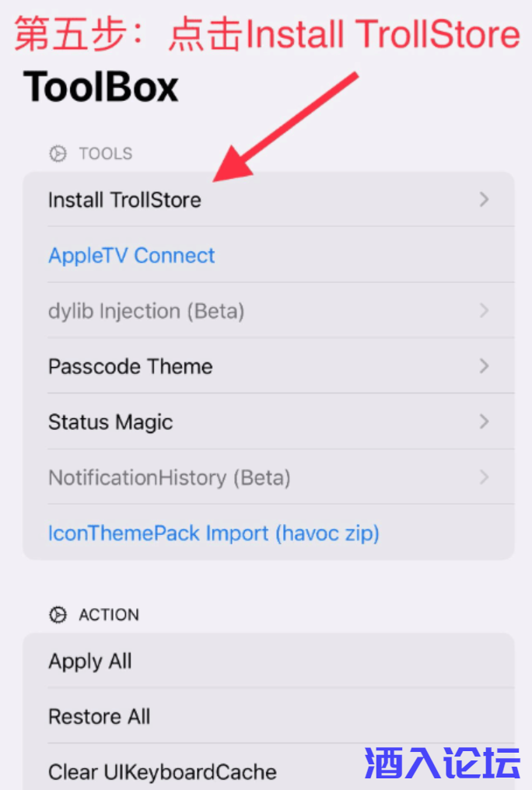Open dylib Injection (Beta) entry
Screen dimensions: 532x790
146,311
